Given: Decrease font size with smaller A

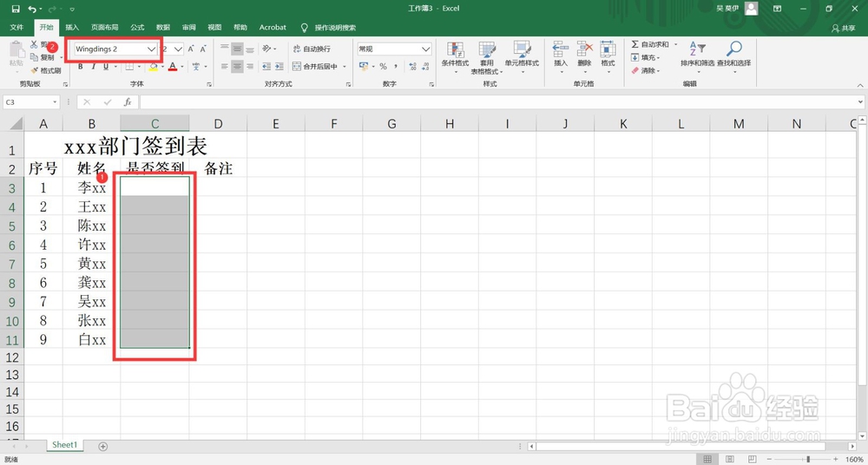Looking at the screenshot, I should pyautogui.click(x=203, y=49).
